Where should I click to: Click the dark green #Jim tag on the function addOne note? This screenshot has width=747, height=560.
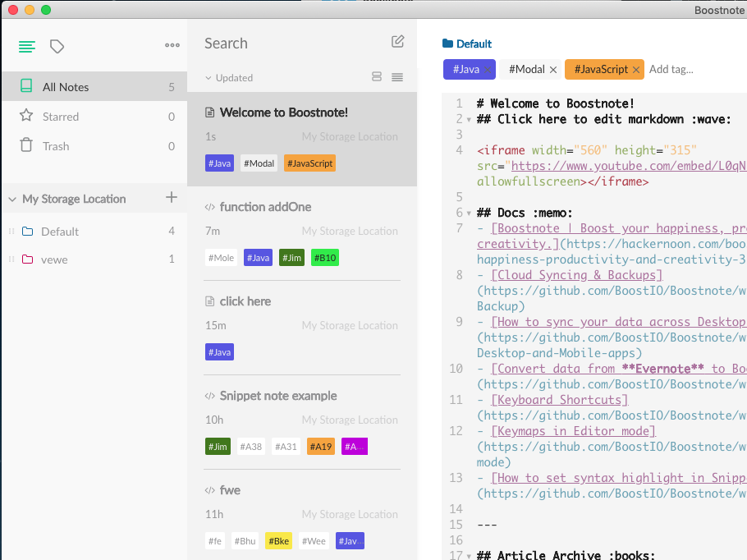pyautogui.click(x=291, y=258)
